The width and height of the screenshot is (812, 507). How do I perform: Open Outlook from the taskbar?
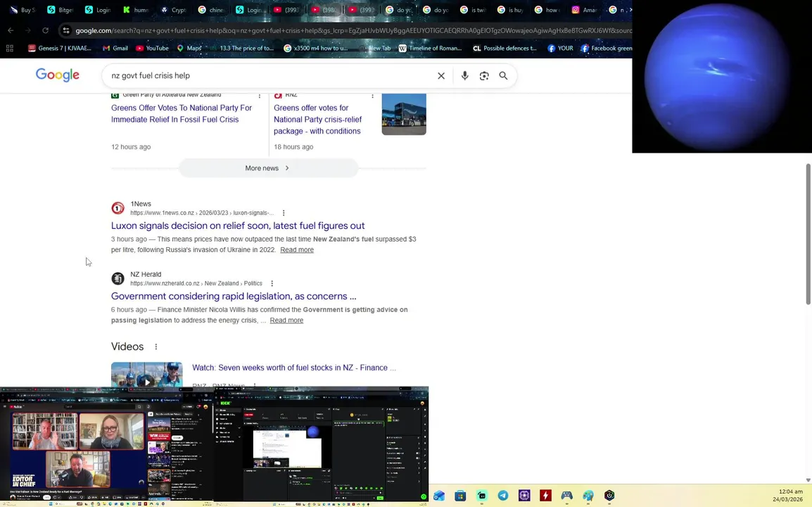[439, 496]
